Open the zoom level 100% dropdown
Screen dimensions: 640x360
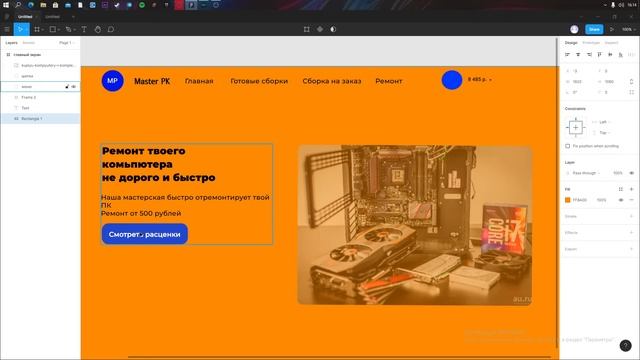[x=629, y=29]
